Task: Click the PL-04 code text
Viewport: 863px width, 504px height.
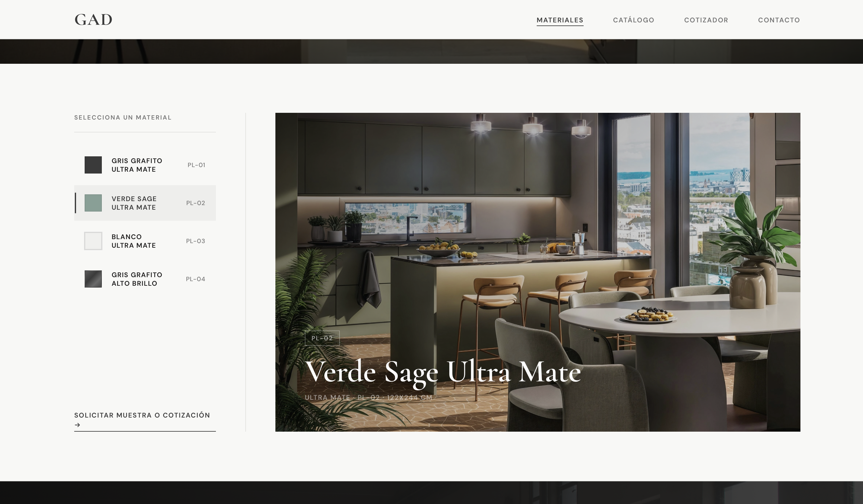Action: (196, 279)
